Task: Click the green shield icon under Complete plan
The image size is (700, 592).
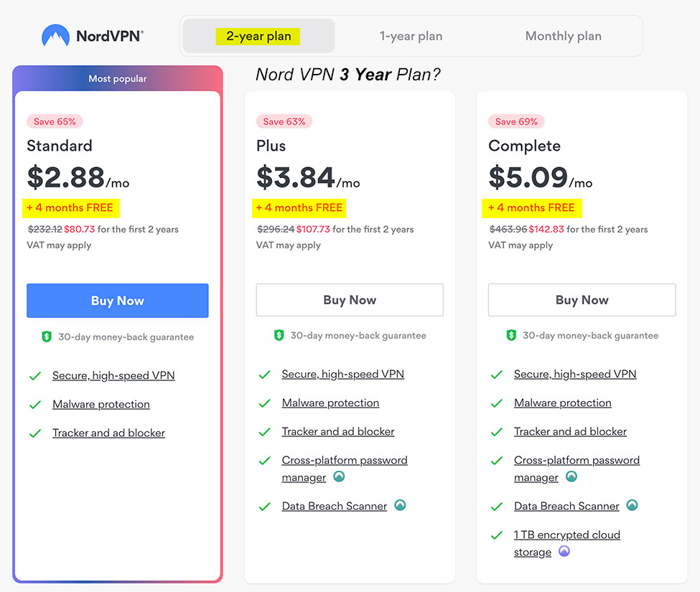Action: point(511,335)
